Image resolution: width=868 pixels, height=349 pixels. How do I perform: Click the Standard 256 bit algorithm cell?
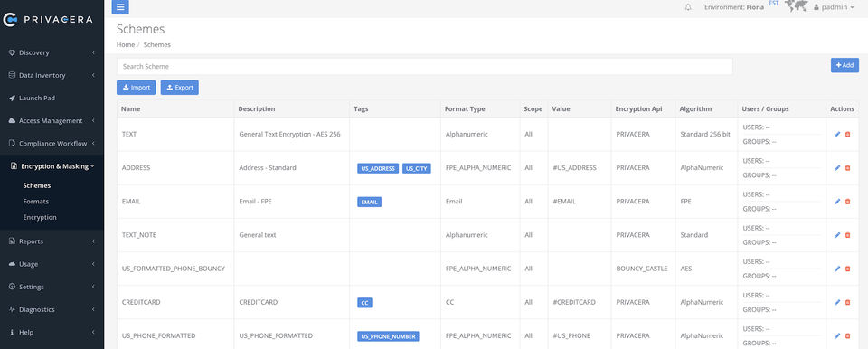pyautogui.click(x=705, y=135)
